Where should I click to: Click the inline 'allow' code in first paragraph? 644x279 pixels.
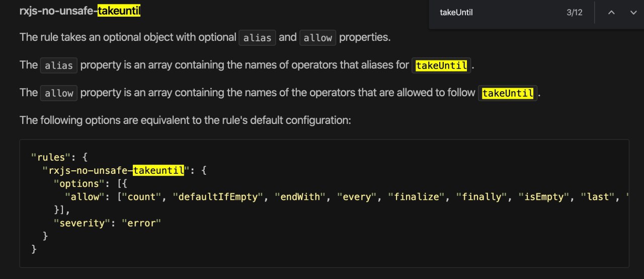(x=318, y=38)
